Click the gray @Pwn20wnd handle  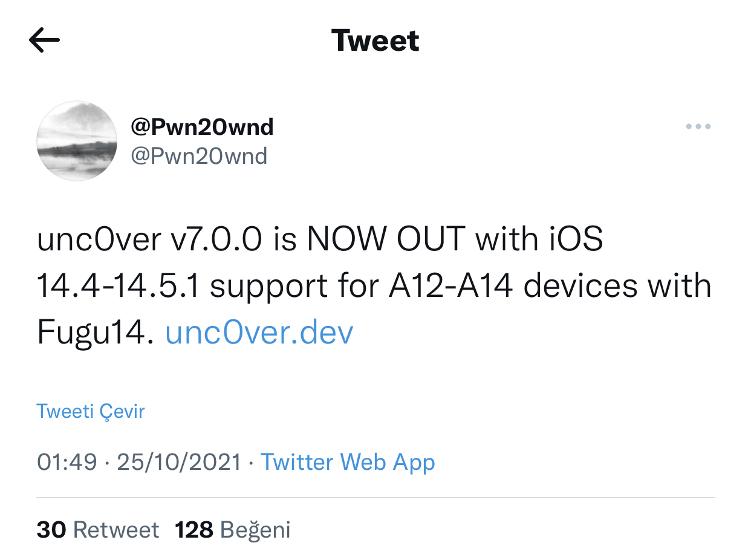click(199, 156)
